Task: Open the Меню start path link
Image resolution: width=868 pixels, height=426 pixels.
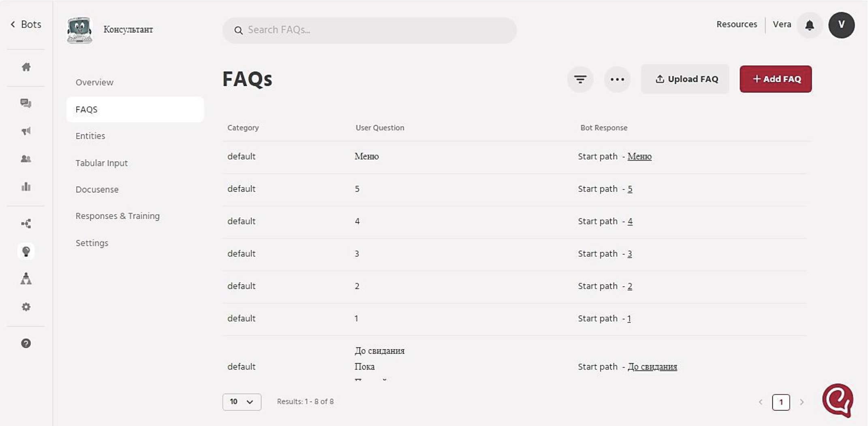Action: pos(639,156)
